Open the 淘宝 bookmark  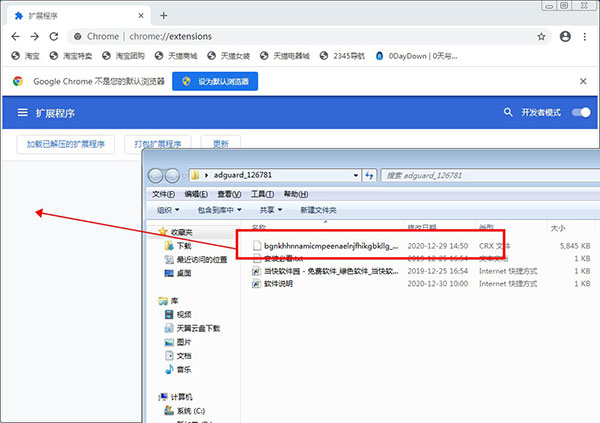[x=26, y=56]
